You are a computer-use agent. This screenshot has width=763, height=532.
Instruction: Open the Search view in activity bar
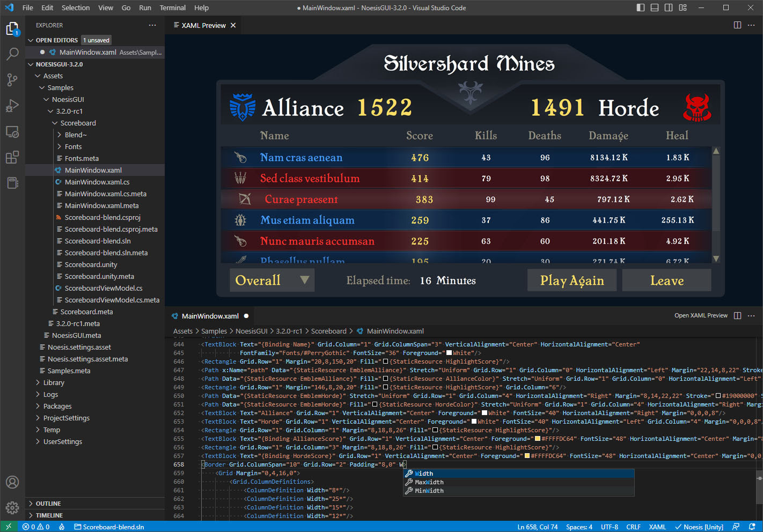click(12, 54)
